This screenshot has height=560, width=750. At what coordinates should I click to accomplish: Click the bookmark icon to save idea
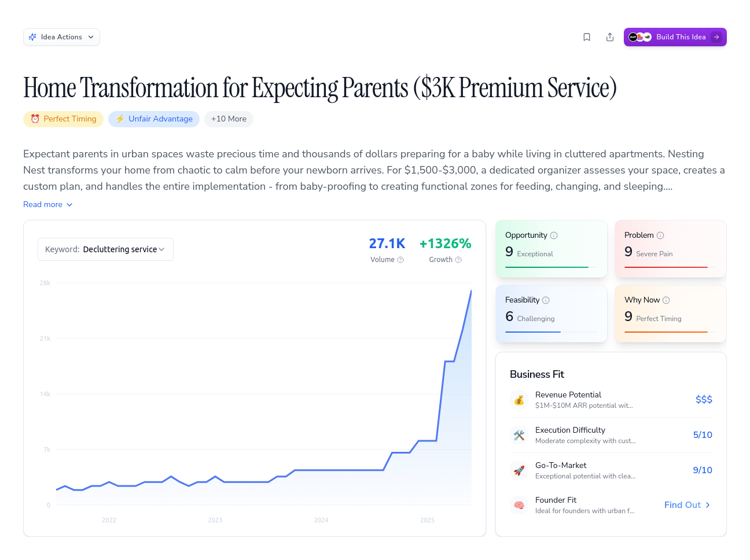point(587,37)
